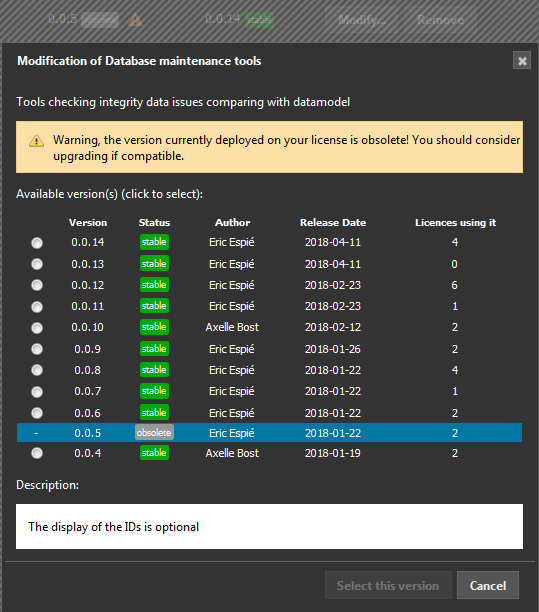Select radio button for version 0.0.8
This screenshot has height=612, width=539.
(37, 370)
